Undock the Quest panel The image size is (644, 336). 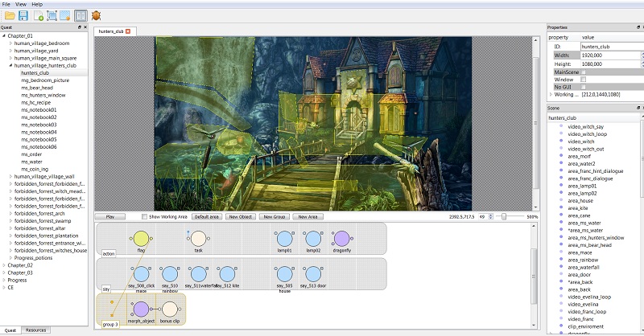click(x=80, y=27)
